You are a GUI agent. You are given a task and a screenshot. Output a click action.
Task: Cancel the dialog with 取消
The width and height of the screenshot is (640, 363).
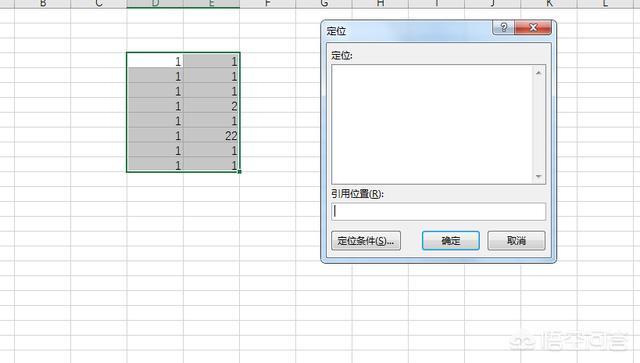pos(516,241)
